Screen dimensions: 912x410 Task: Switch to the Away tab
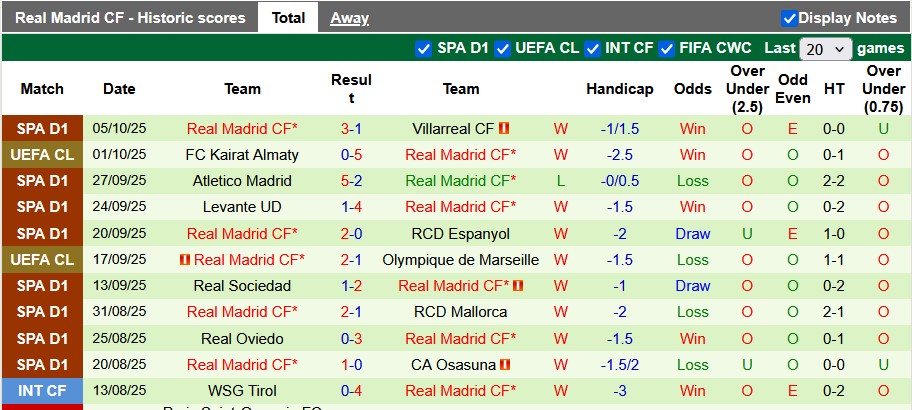pos(349,18)
